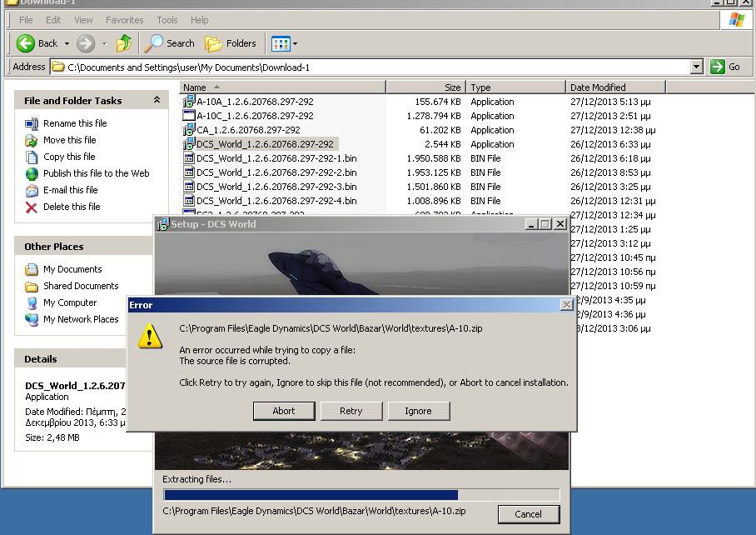The image size is (756, 535).
Task: Open My Computer icon in Other Places
Action: pos(32,303)
